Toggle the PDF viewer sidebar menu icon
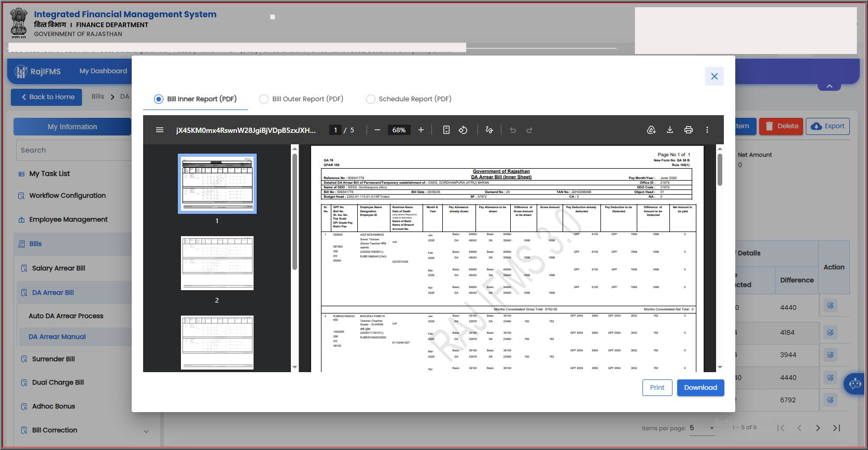 (x=160, y=130)
